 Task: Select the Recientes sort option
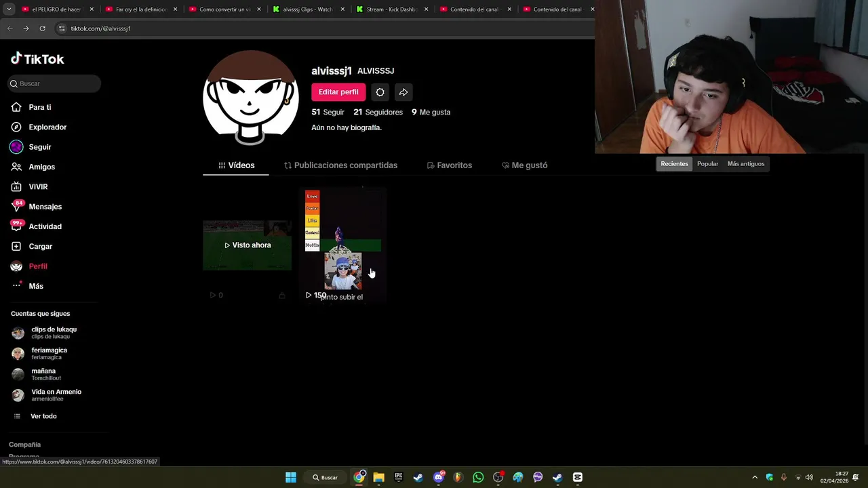pyautogui.click(x=674, y=164)
